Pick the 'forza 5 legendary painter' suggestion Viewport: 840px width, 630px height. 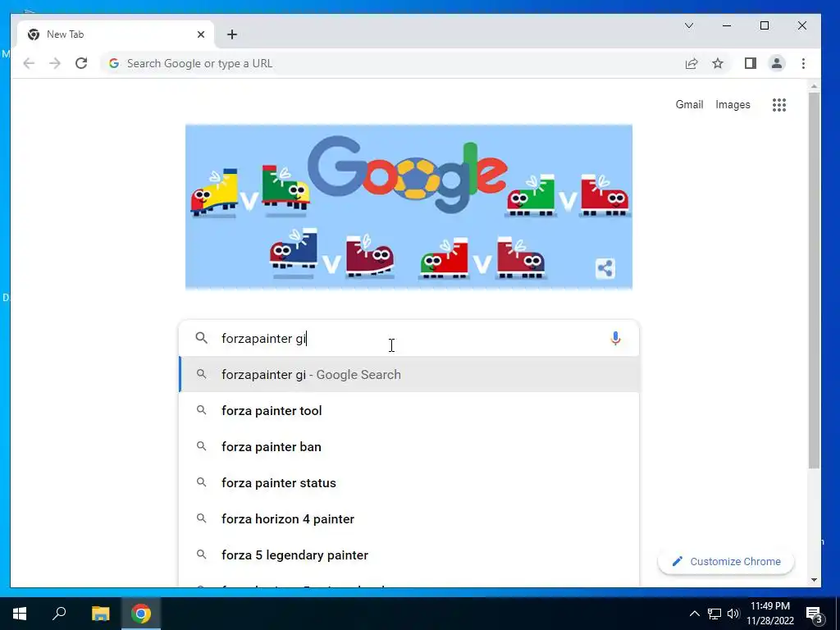[409, 555]
